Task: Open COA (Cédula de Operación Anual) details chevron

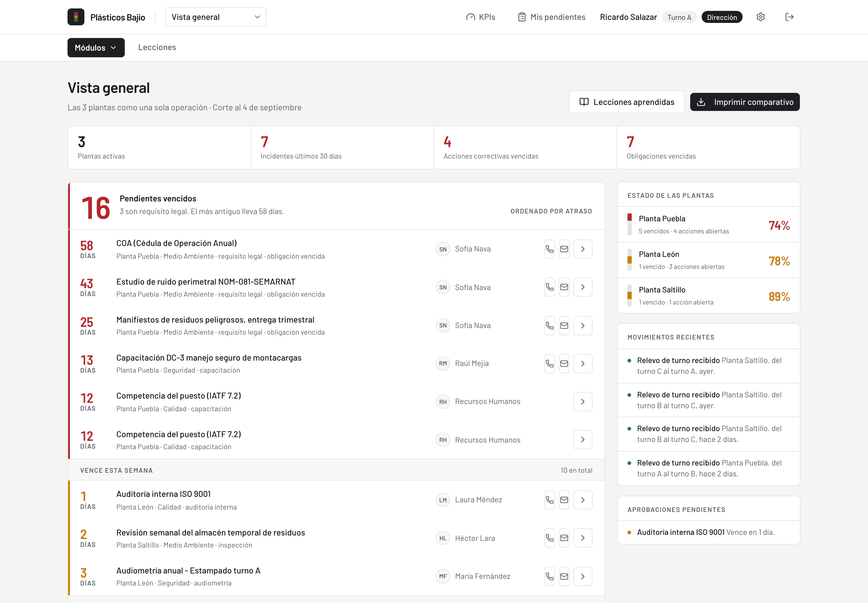Action: tap(583, 249)
